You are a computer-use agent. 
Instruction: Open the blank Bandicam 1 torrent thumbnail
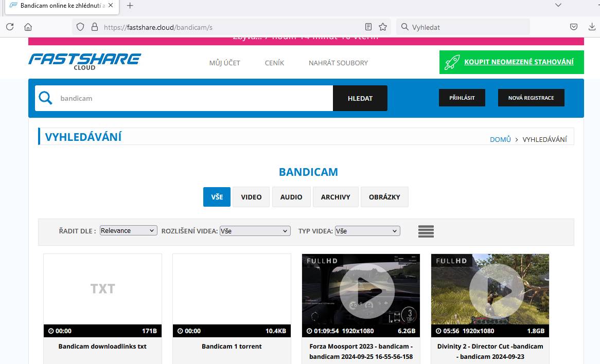(x=232, y=289)
